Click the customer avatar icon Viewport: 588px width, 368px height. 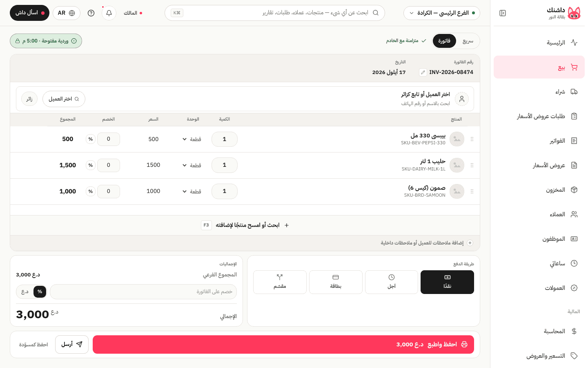coord(462,99)
